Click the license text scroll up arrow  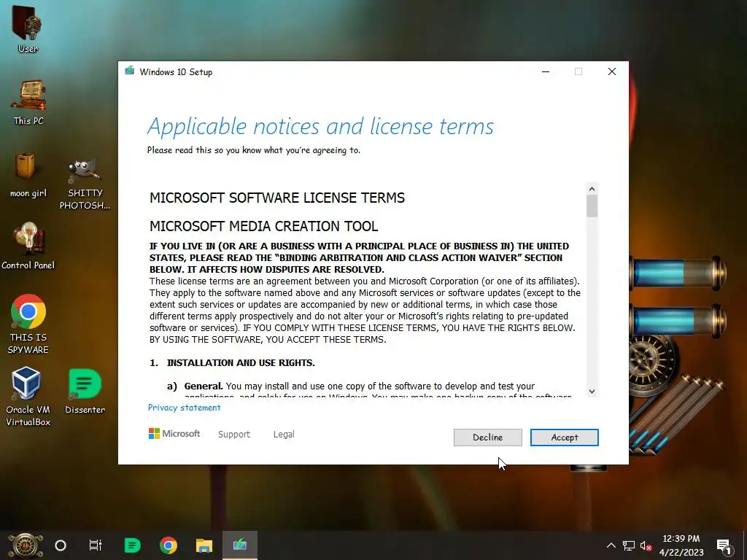click(592, 189)
